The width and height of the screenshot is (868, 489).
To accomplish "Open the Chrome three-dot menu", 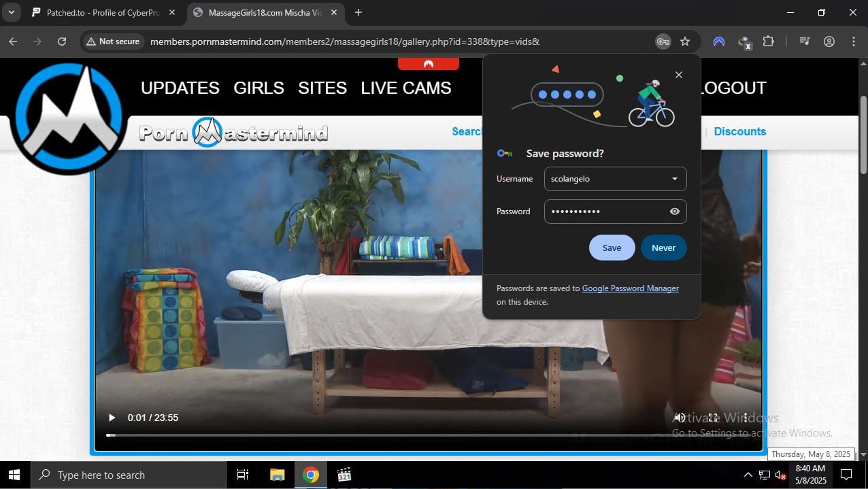I will pos(854,41).
